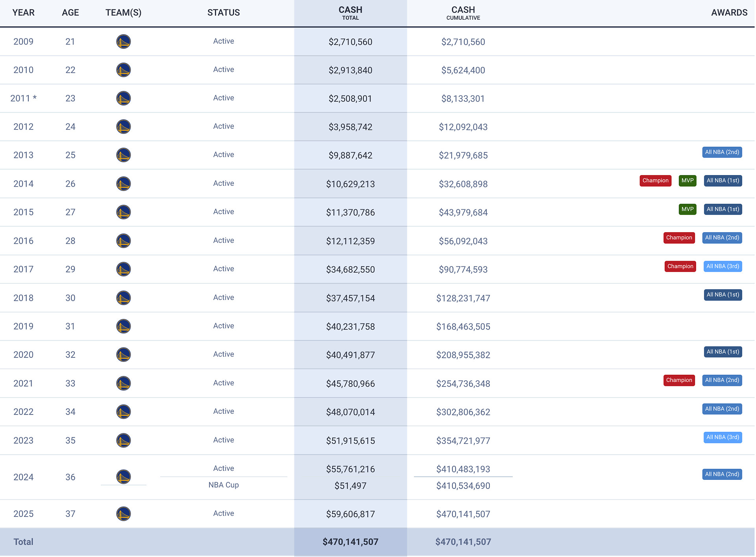This screenshot has width=756, height=557.
Task: Click the 2014 Champion badge
Action: [x=655, y=181]
